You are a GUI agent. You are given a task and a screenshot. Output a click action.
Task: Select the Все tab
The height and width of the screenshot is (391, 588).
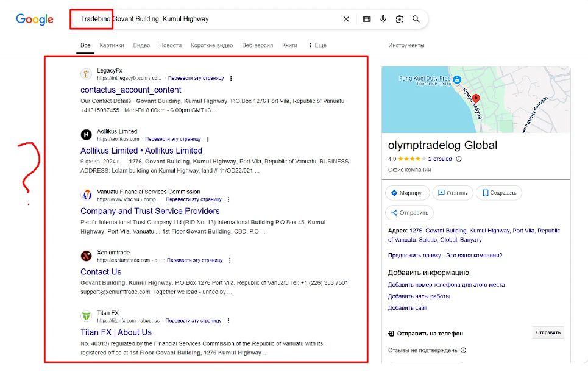(85, 45)
